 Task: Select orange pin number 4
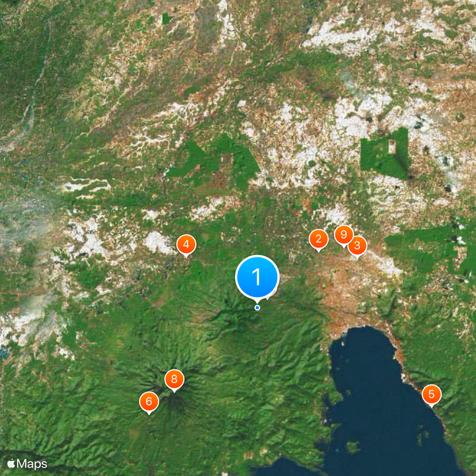pyautogui.click(x=186, y=245)
